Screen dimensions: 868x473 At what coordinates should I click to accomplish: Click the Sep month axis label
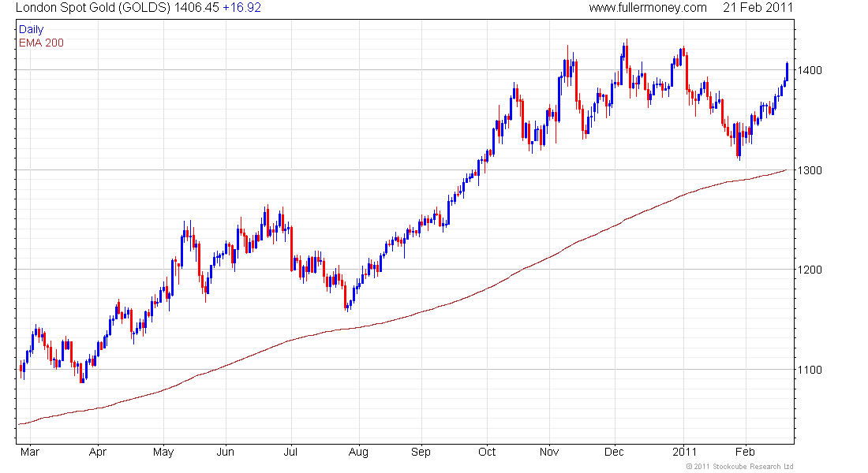tap(421, 453)
